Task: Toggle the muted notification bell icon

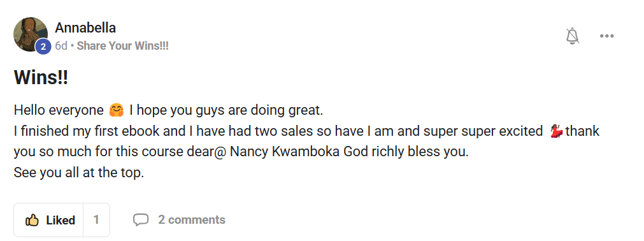Action: tap(573, 36)
